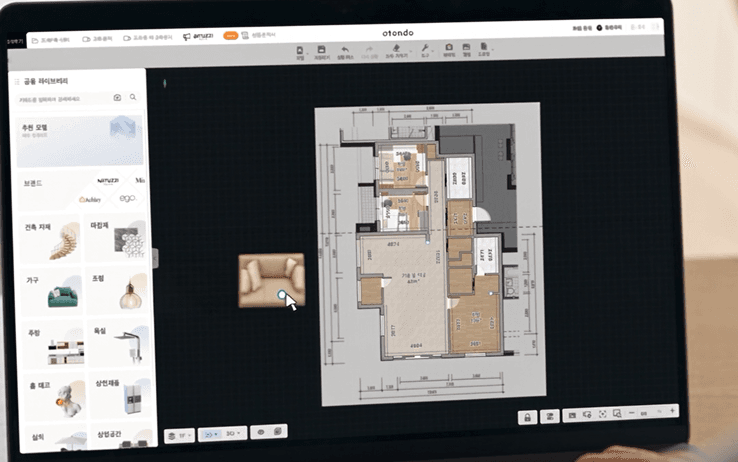Open the wrench tools icon
The image size is (738, 462).
tap(425, 48)
